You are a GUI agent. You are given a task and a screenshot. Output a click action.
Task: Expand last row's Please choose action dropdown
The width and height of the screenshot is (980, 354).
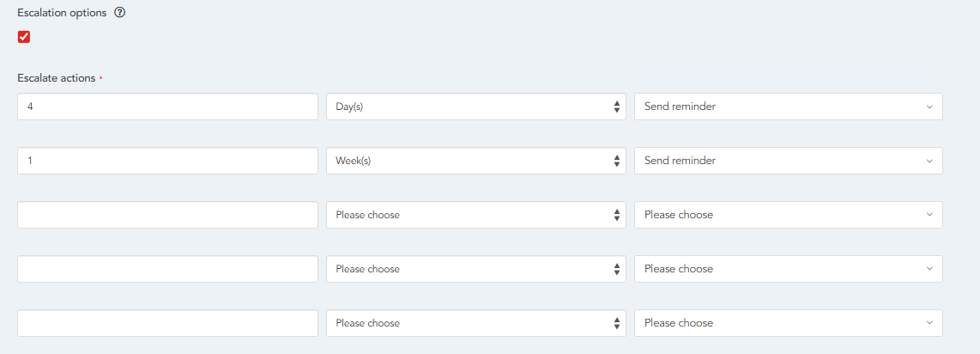point(788,323)
